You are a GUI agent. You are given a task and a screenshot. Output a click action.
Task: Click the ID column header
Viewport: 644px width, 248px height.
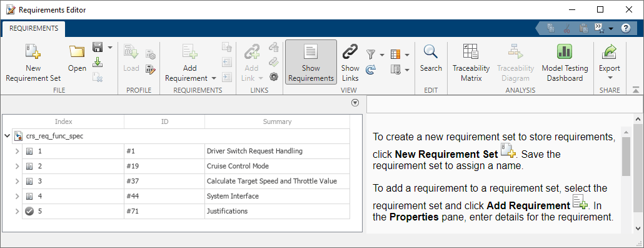click(x=164, y=121)
